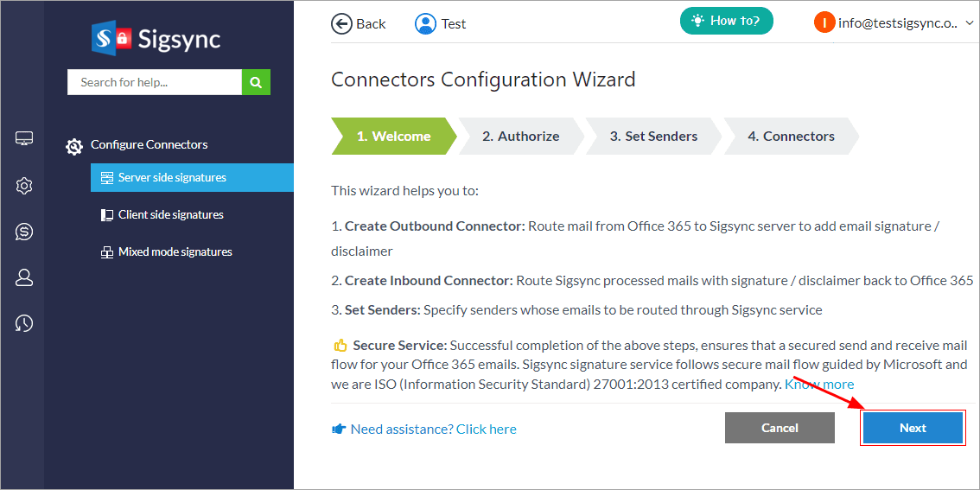Viewport: 980px width, 490px height.
Task: Switch to the 2. Authorize step
Action: 520,137
